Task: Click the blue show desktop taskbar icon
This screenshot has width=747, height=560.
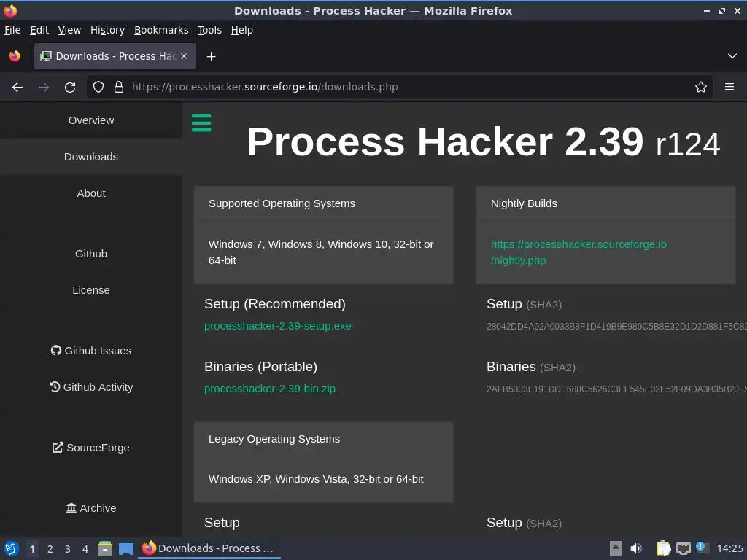Action: tap(125, 548)
